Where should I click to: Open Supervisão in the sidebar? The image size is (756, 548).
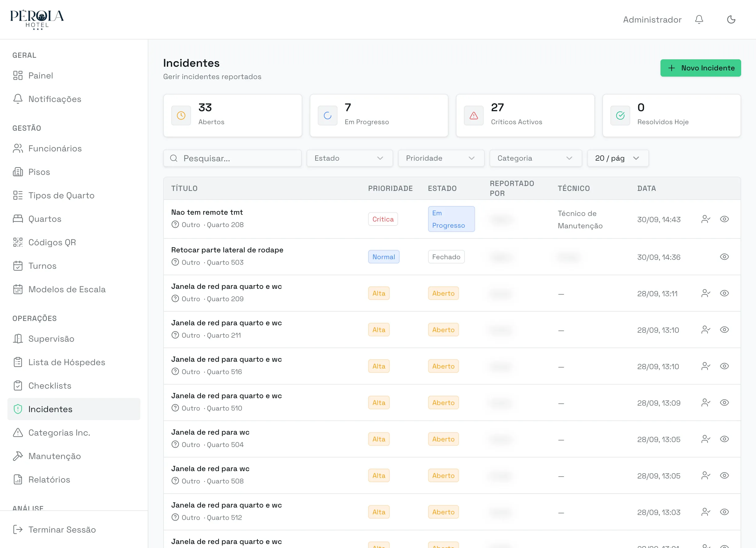(74, 339)
